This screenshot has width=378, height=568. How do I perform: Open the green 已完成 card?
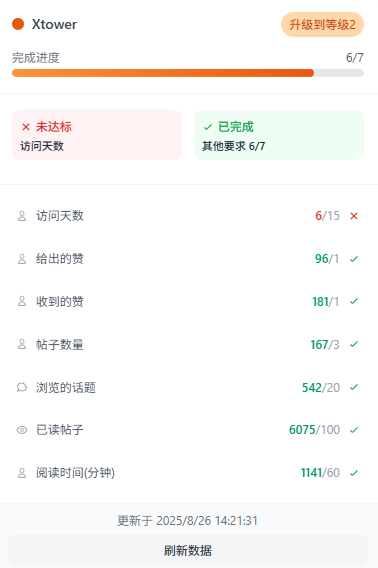click(x=279, y=135)
